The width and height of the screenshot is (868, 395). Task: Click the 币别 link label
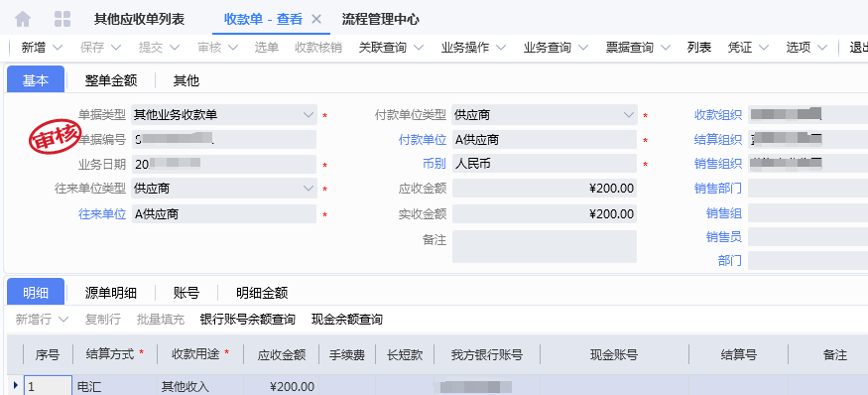[434, 164]
